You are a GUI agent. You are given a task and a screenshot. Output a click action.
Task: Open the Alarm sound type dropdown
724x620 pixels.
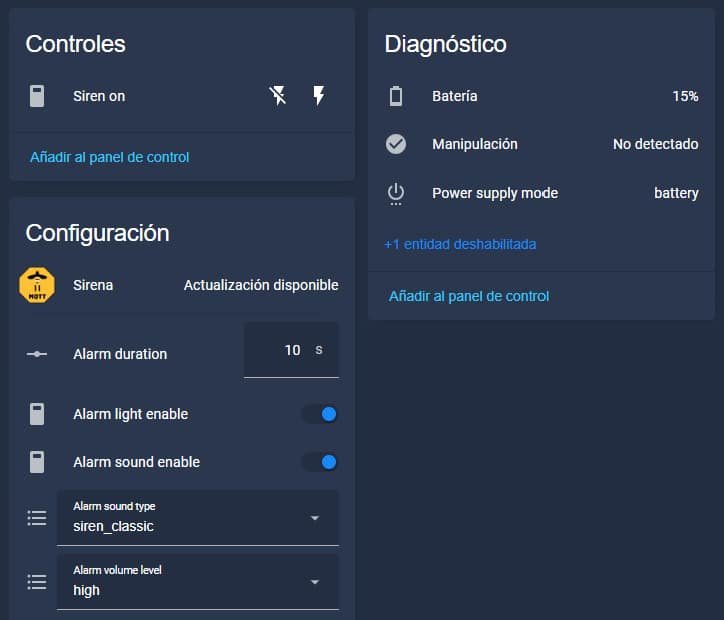[198, 518]
